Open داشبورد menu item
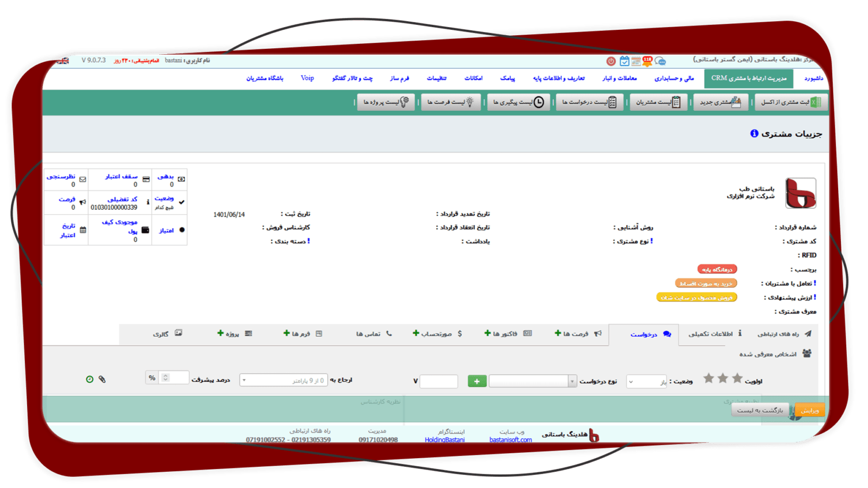The height and width of the screenshot is (488, 868). coord(813,79)
